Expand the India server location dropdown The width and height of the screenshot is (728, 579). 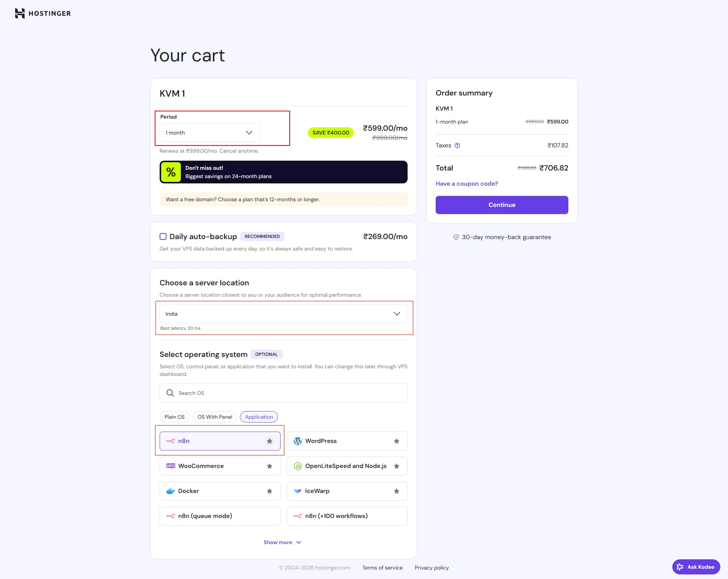tap(283, 314)
